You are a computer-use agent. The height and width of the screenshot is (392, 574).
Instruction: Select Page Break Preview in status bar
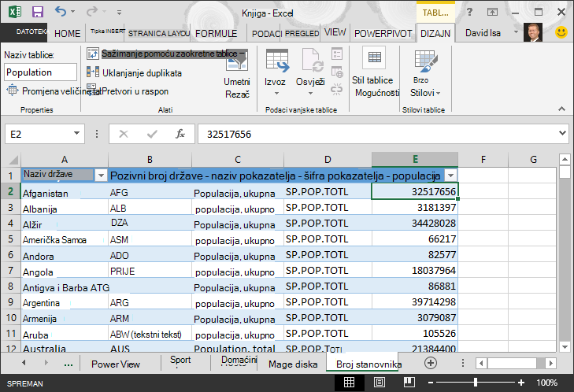click(409, 383)
